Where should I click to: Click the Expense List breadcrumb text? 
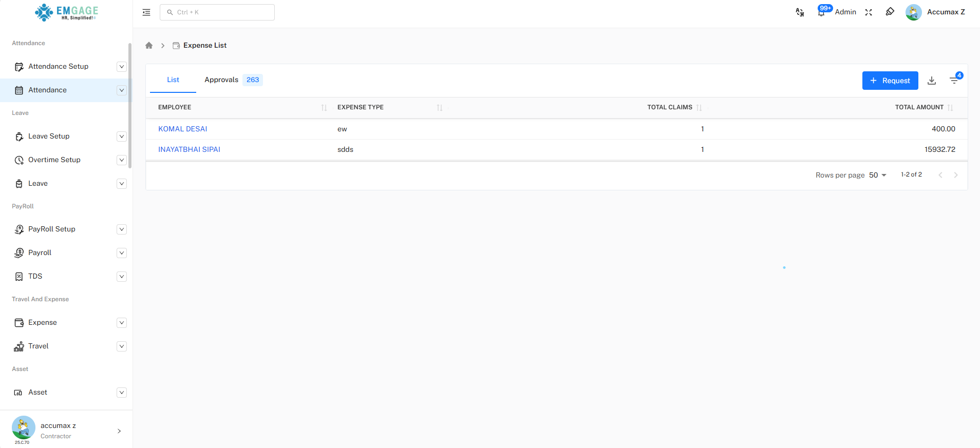[205, 45]
